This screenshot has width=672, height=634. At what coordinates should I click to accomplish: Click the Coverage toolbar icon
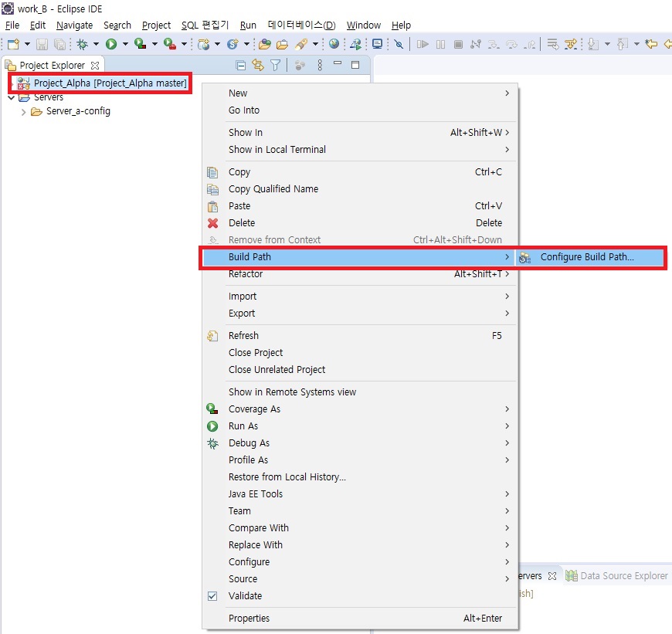(140, 44)
